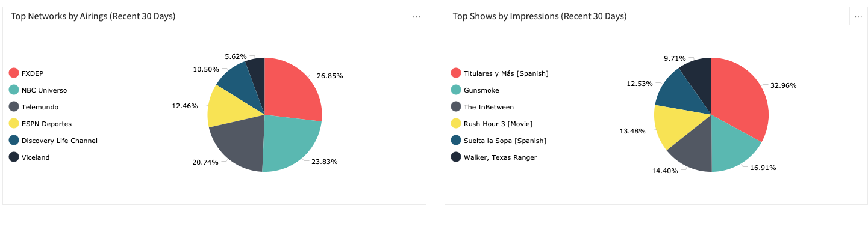Toggle the FXDEP legend series
Image resolution: width=868 pixels, height=229 pixels.
(26, 73)
